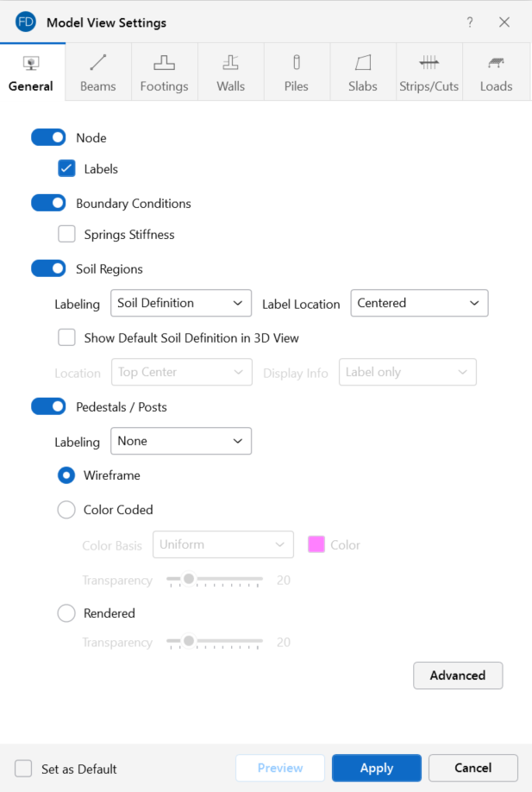532x792 pixels.
Task: Open the Beams tab icon
Action: click(98, 63)
